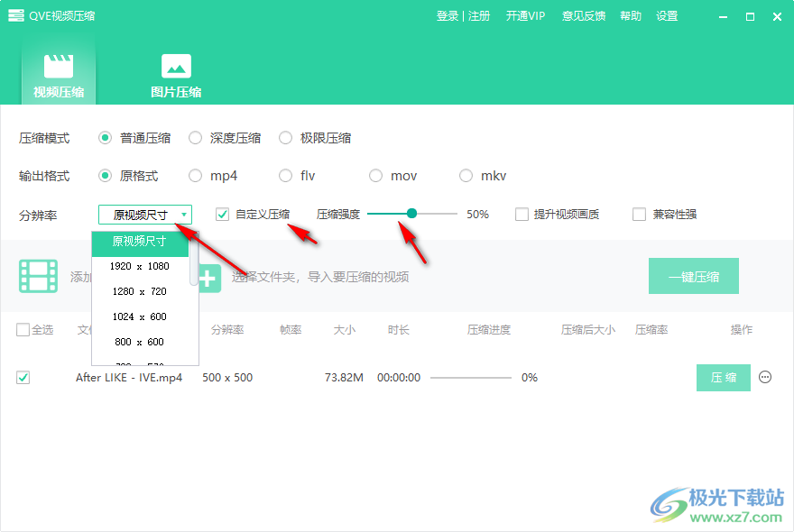Open 注册 register link
Viewport: 794px width, 532px height.
(479, 16)
